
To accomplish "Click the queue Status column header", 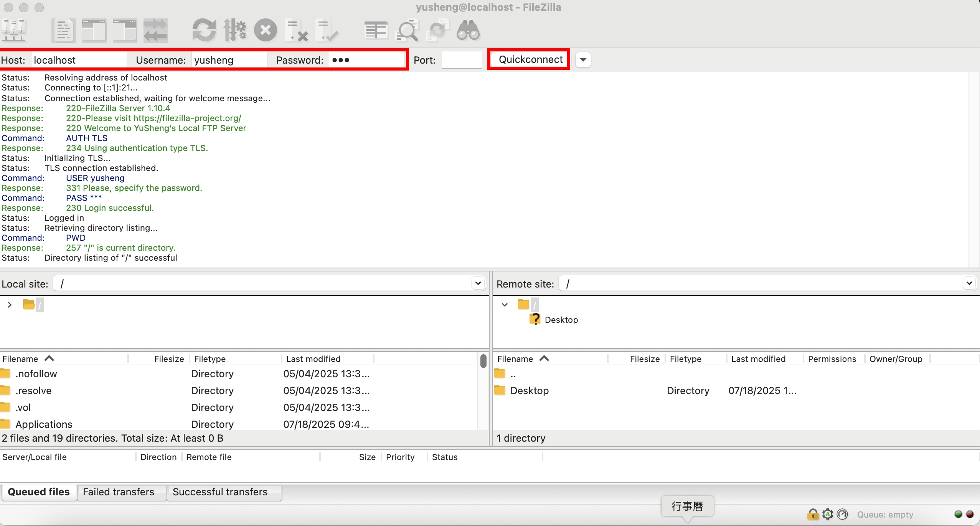I will click(x=485, y=457).
